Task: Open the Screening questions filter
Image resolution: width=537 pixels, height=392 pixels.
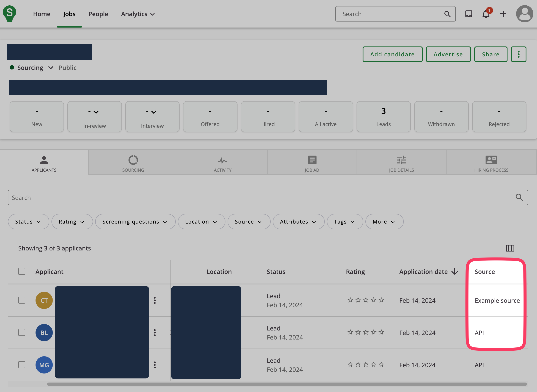Action: [x=135, y=222]
